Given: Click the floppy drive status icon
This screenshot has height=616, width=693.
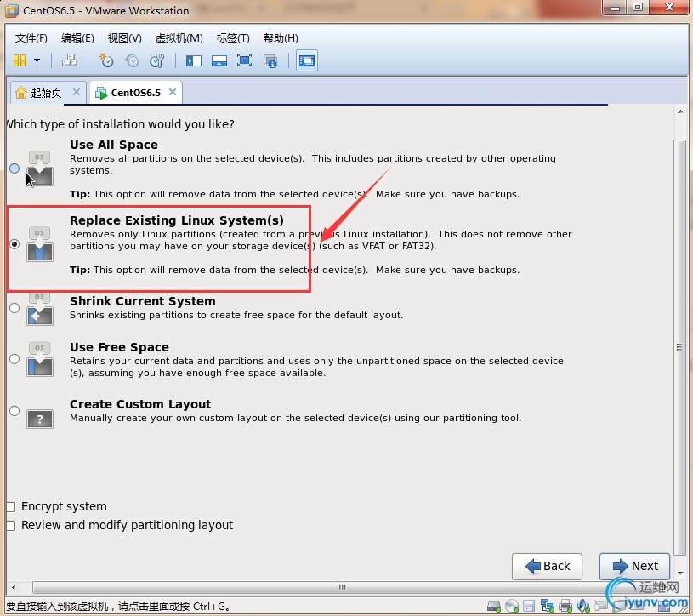Looking at the screenshot, I should pyautogui.click(x=529, y=606).
